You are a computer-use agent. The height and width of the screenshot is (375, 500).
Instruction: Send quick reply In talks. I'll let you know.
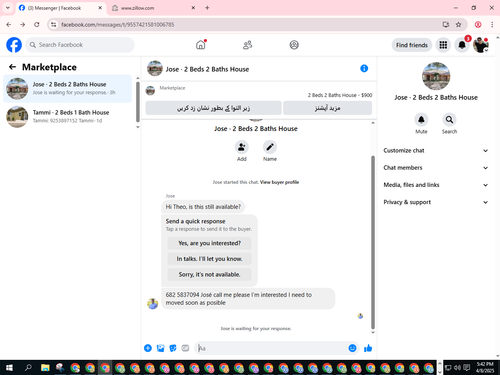pos(209,259)
